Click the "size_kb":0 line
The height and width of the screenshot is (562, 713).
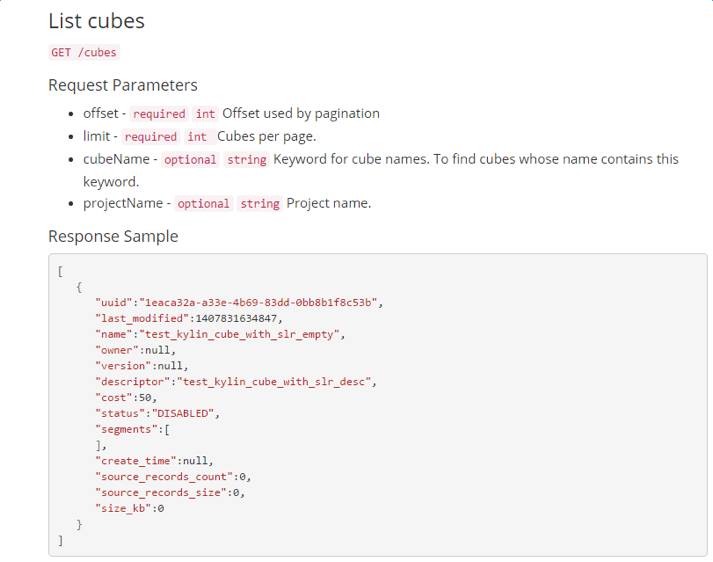pos(130,508)
